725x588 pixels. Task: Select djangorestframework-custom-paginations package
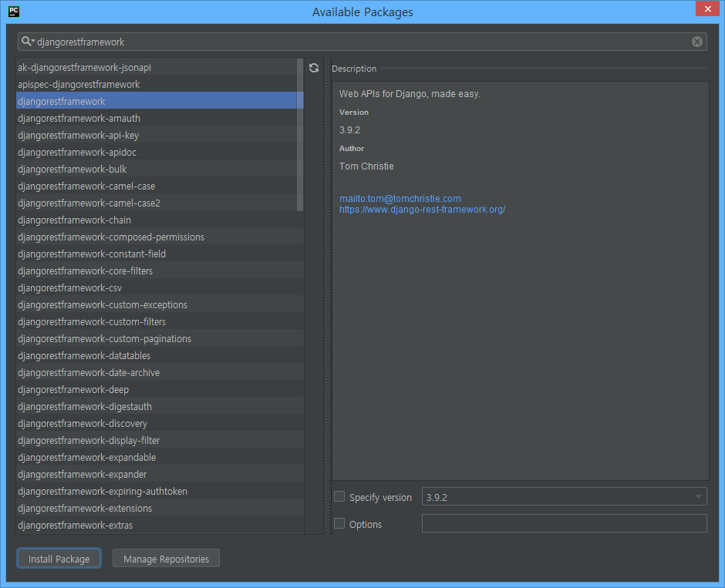click(160, 338)
